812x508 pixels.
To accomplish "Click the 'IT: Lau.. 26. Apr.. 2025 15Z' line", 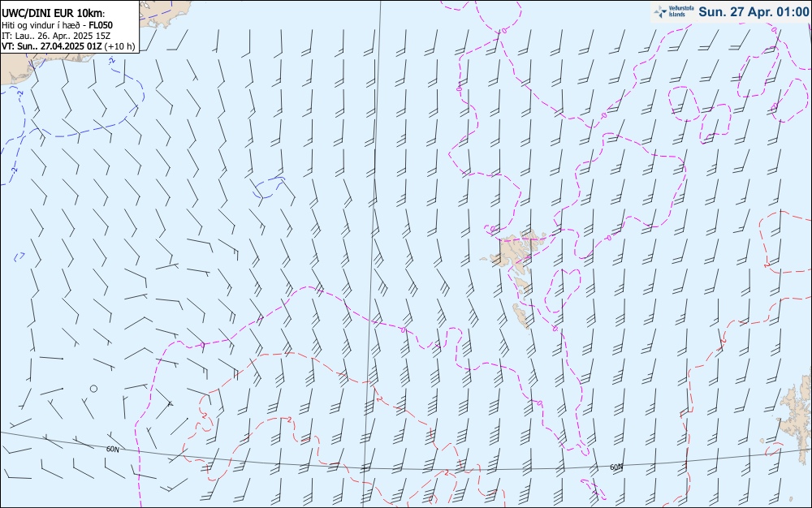I will pyautogui.click(x=56, y=36).
